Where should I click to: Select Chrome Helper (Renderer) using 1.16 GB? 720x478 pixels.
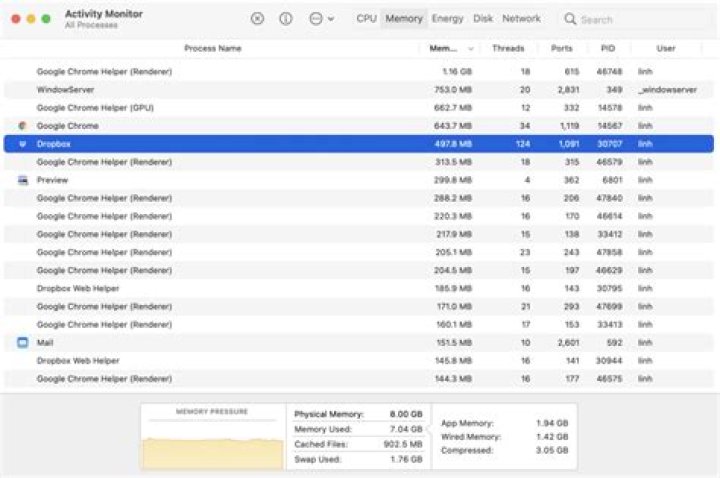pos(359,72)
